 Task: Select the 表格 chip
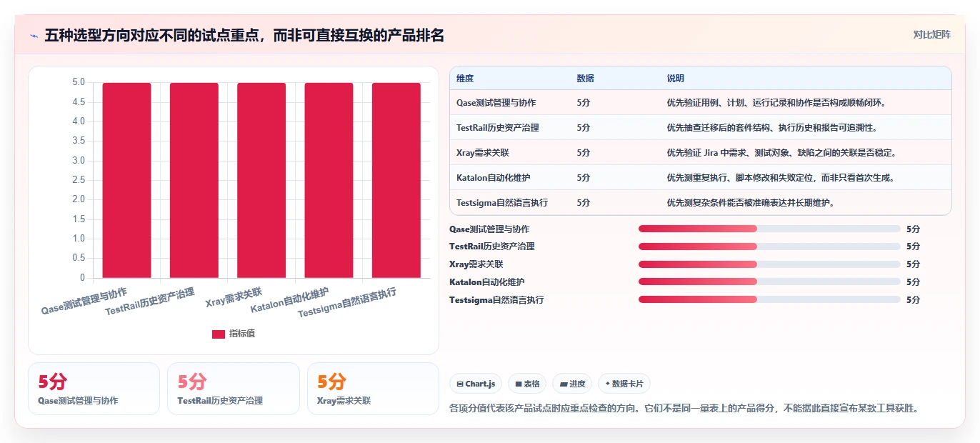click(527, 384)
